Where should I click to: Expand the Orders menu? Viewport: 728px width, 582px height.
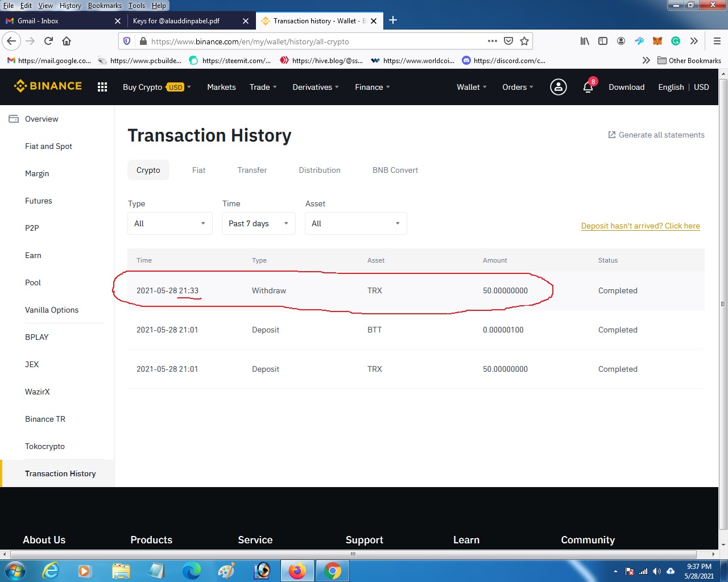click(518, 87)
